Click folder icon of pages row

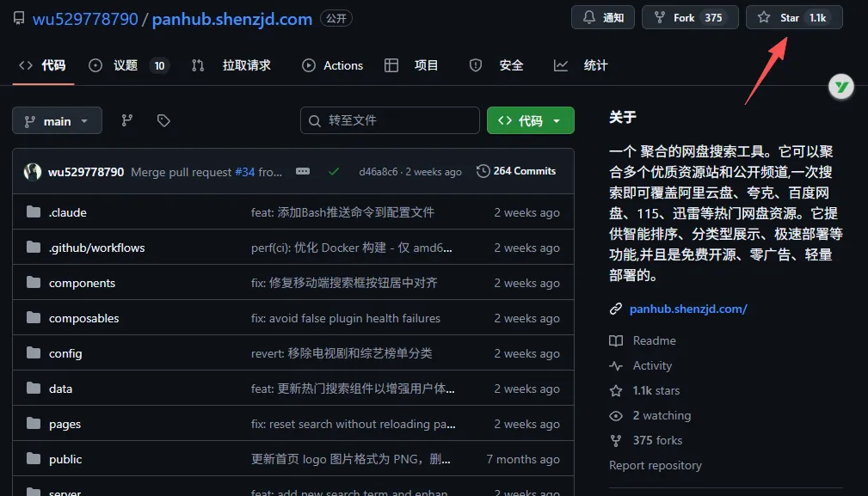34,424
